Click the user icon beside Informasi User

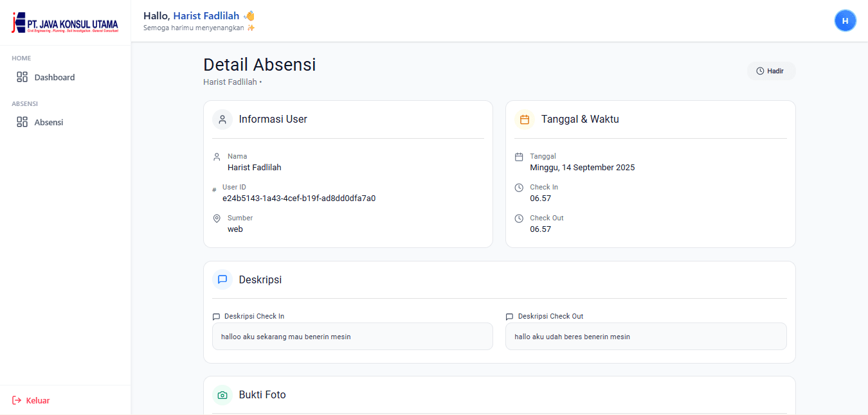[x=222, y=119]
